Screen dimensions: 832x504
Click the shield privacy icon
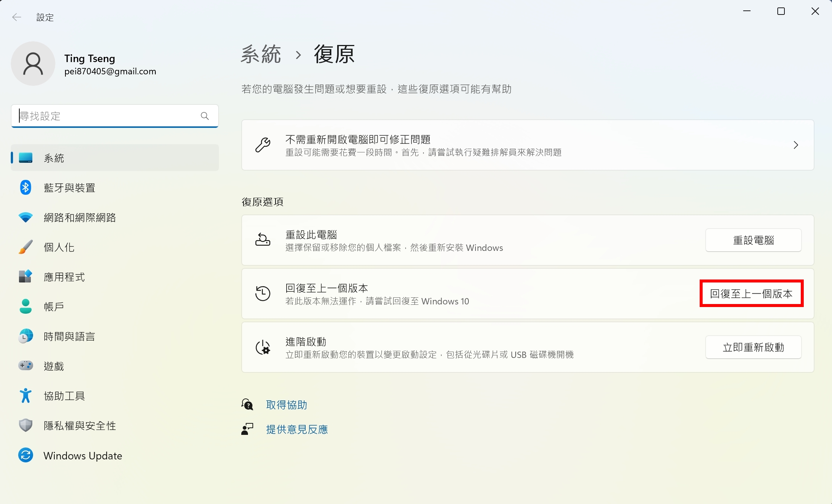pos(26,426)
